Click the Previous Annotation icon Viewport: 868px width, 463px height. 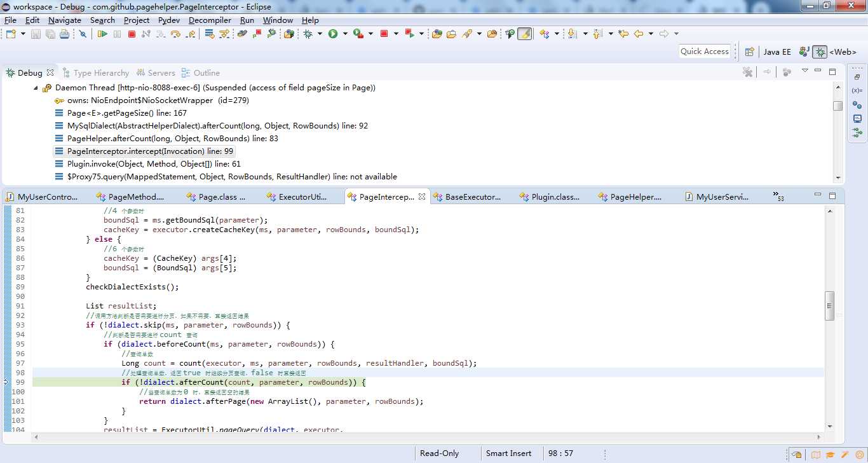click(x=597, y=34)
